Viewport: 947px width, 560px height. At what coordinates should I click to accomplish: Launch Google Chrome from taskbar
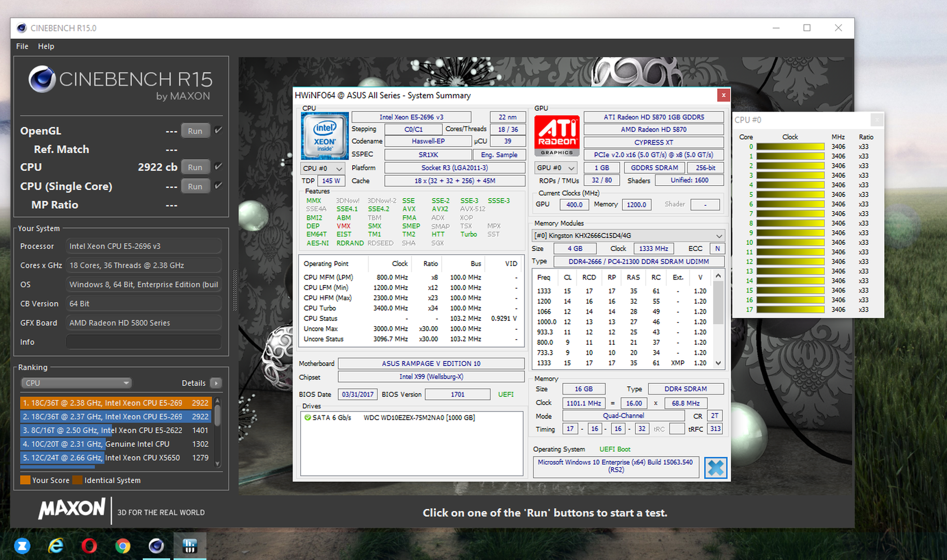123,545
